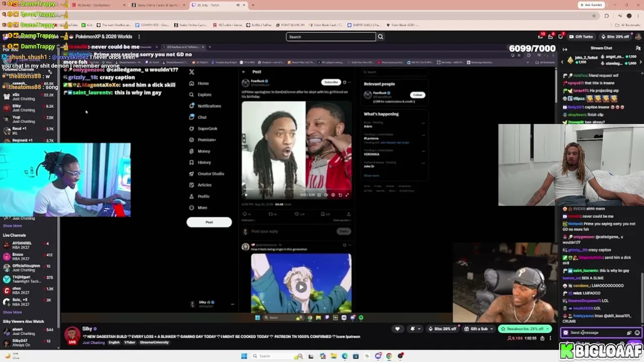Open Chat in the X sidebar
Viewport: 644px width, 362px height.
click(198, 117)
